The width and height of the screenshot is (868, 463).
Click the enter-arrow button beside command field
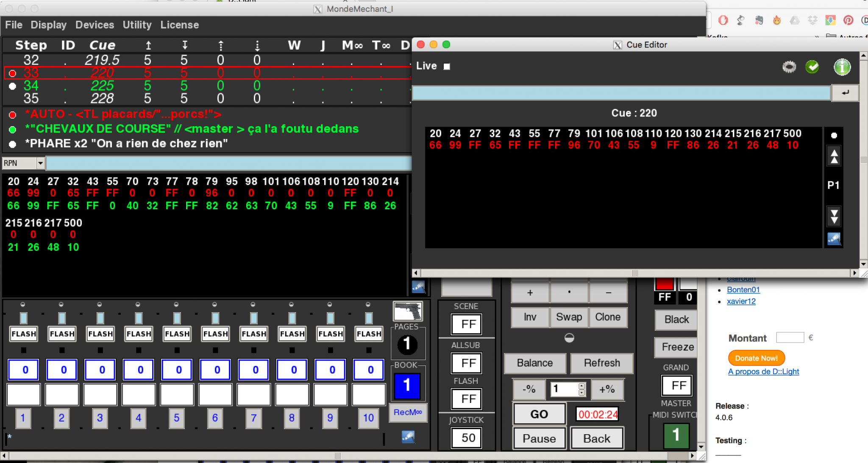coord(845,93)
